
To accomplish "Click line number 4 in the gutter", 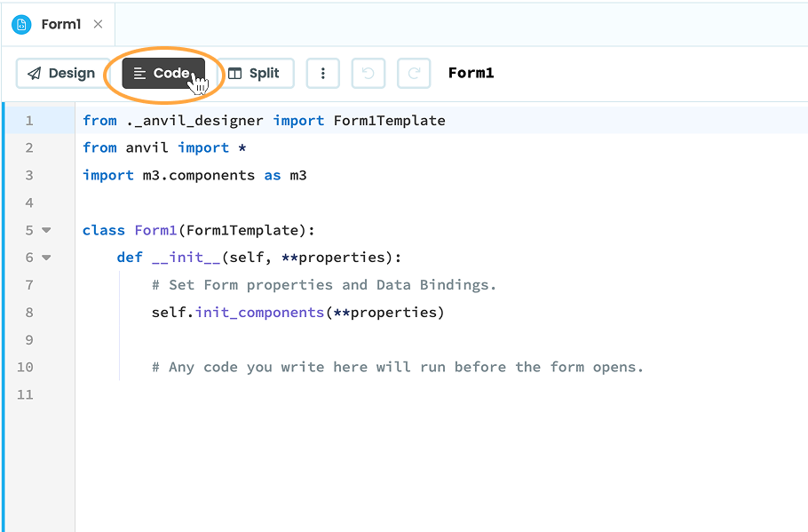I will (x=29, y=202).
